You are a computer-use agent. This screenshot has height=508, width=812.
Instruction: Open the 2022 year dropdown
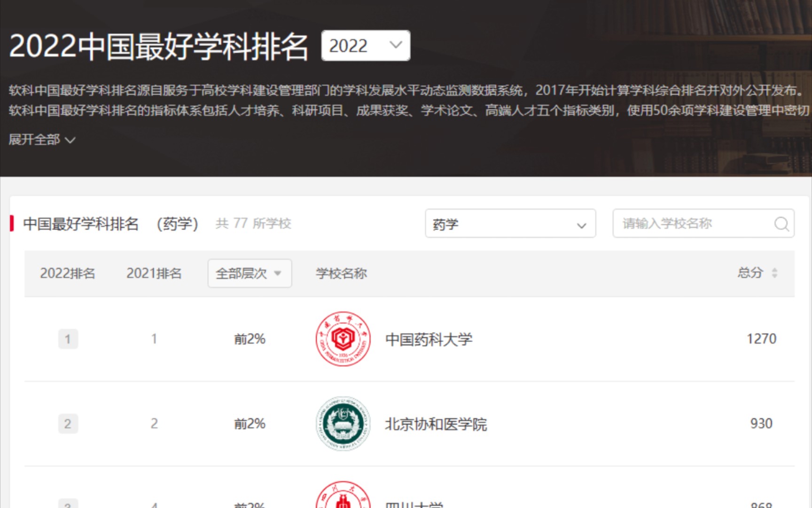366,46
